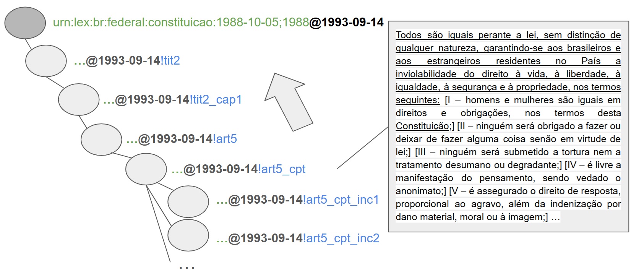The image size is (644, 279).
Task: Click the dark gray root node ellipse
Action: [x=25, y=23]
